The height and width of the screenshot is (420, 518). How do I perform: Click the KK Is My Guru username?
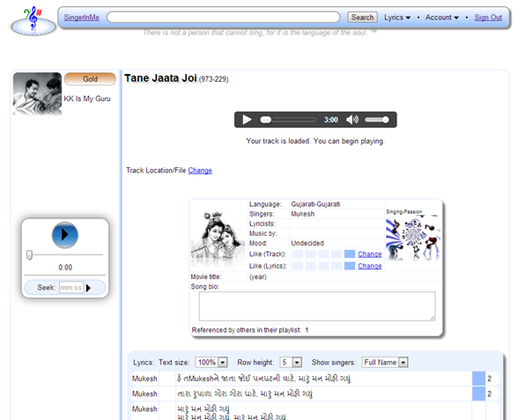(87, 99)
